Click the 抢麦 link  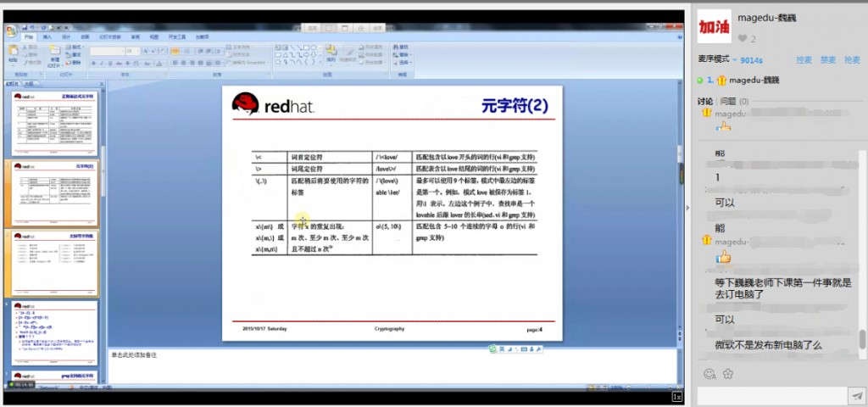(853, 59)
